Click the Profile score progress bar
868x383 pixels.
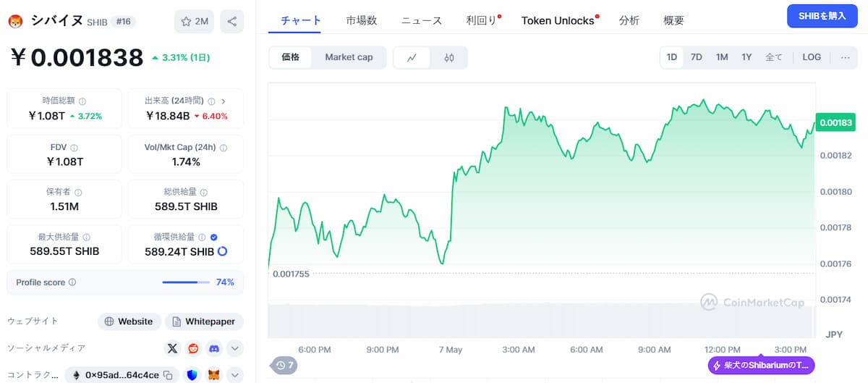click(186, 282)
